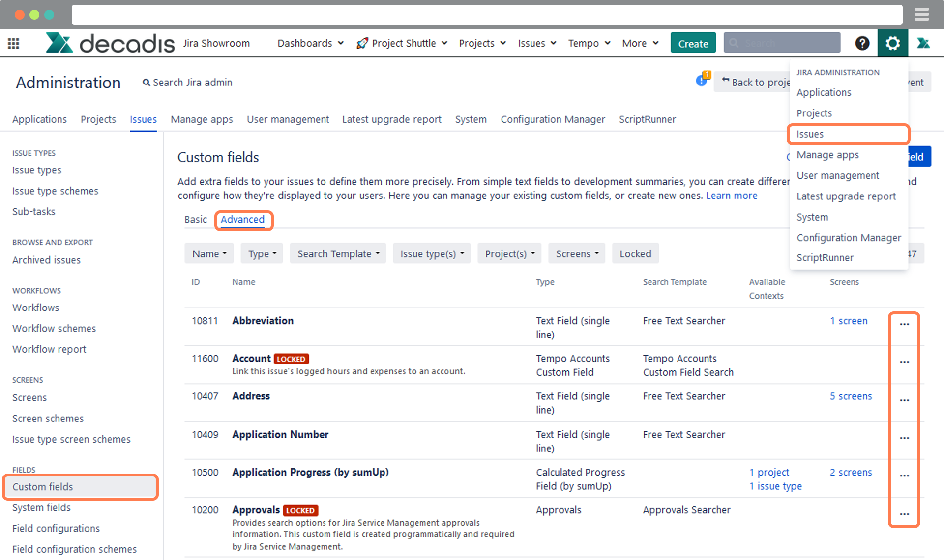Select Manage apps in the admin navigation
944x560 pixels.
click(202, 119)
